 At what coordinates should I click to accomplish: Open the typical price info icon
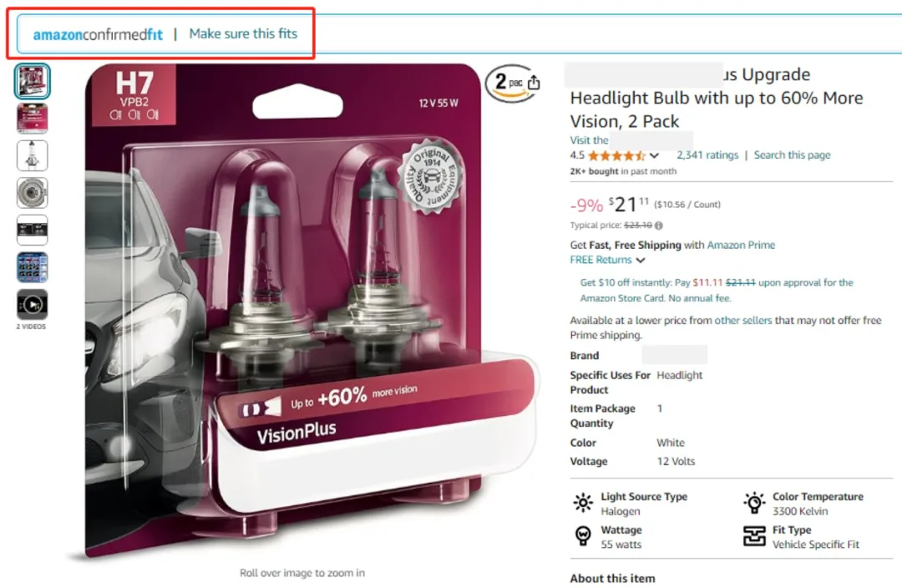click(659, 226)
